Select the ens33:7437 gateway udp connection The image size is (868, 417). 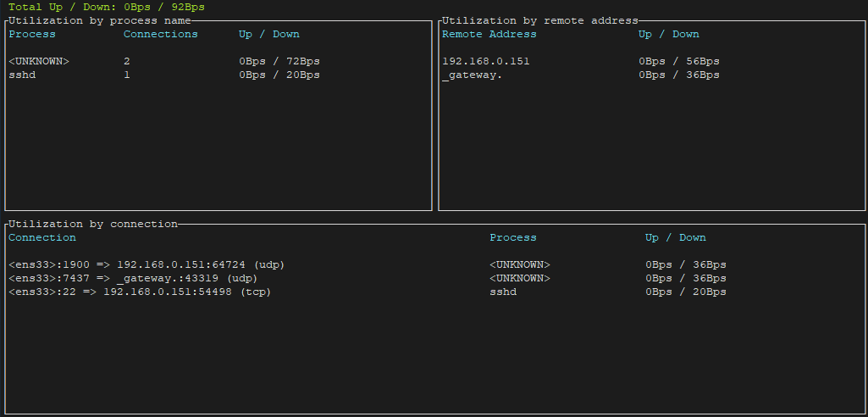tap(133, 278)
